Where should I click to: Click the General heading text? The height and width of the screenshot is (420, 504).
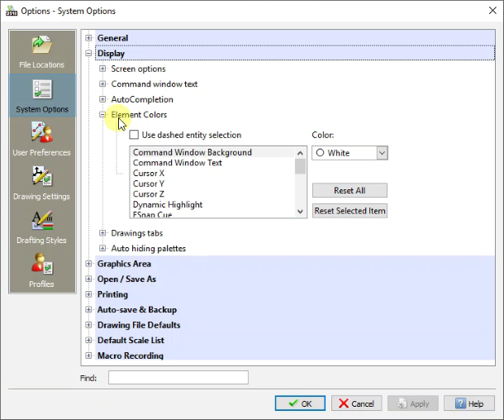113,38
